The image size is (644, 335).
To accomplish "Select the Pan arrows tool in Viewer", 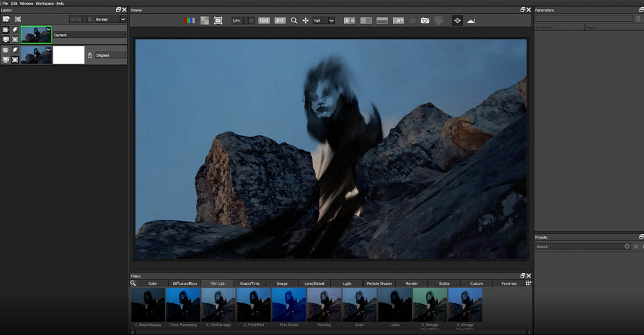I will (306, 21).
